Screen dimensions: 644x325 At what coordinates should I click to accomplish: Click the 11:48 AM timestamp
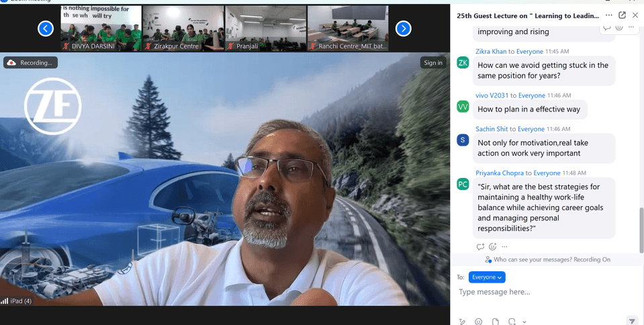tap(573, 173)
